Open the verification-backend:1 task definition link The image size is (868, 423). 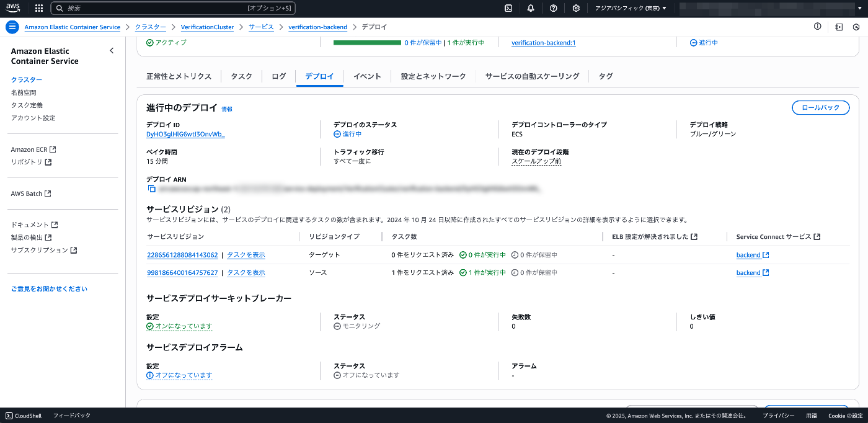click(543, 43)
